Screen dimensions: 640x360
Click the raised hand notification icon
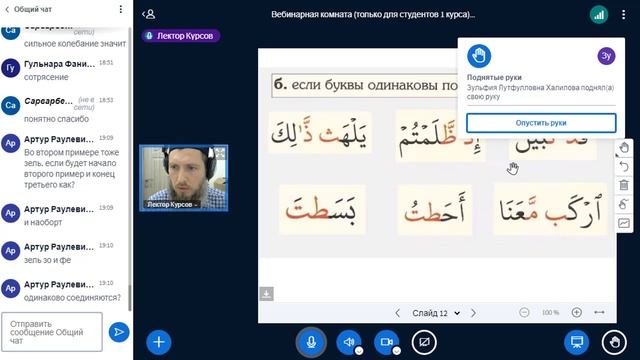(479, 56)
